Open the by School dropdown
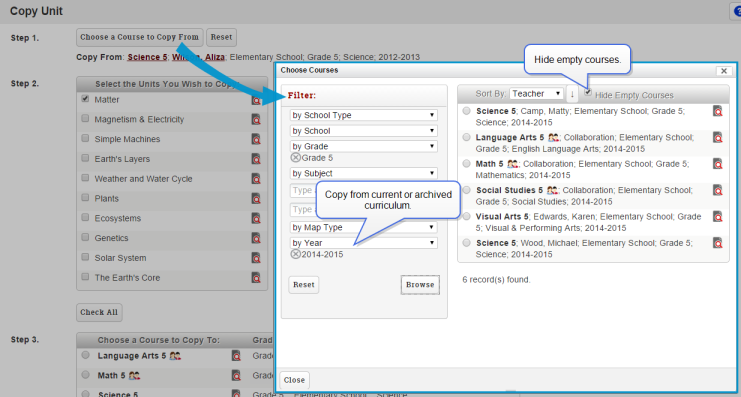 click(x=363, y=131)
